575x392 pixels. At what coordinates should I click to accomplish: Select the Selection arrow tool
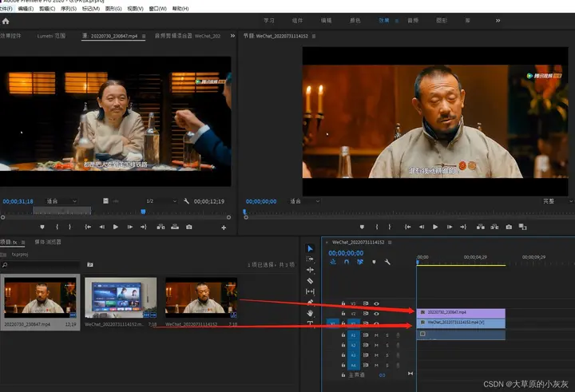(x=310, y=248)
